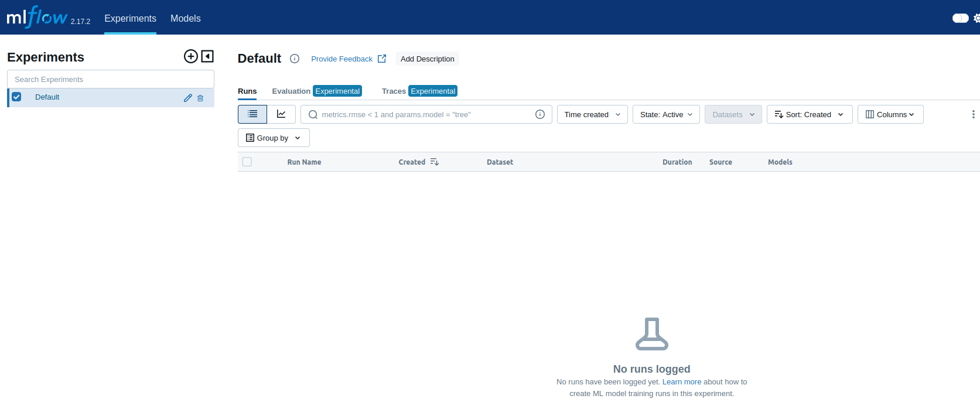The height and width of the screenshot is (409, 980).
Task: Uncheck the Default experiment checkbox
Action: [x=16, y=97]
